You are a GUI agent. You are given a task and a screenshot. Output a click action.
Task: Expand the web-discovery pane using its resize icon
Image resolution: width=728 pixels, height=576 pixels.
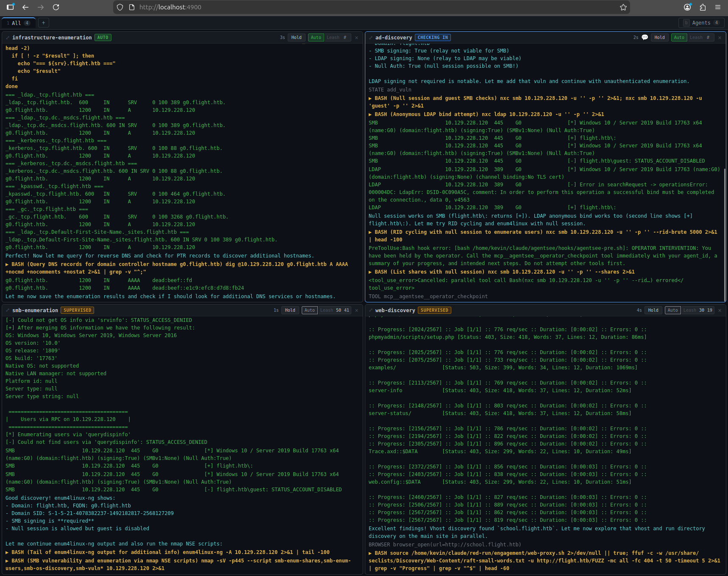pyautogui.click(x=371, y=310)
